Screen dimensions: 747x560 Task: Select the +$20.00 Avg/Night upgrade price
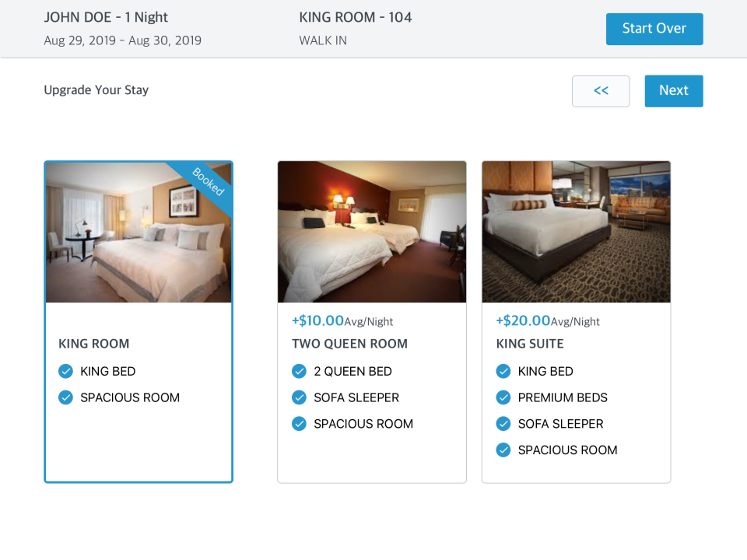click(x=547, y=321)
